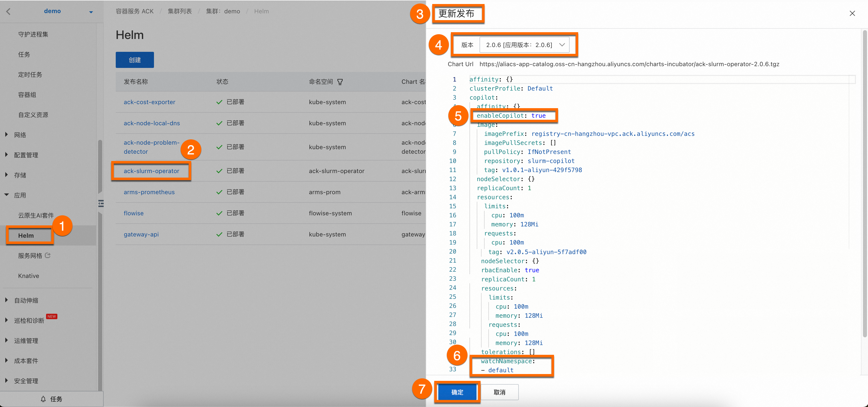Open the ack-slurm-operator release link
868x407 pixels.
coord(151,171)
